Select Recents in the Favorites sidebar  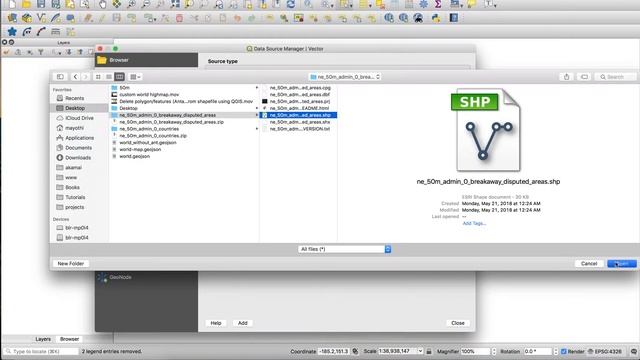pos(74,98)
